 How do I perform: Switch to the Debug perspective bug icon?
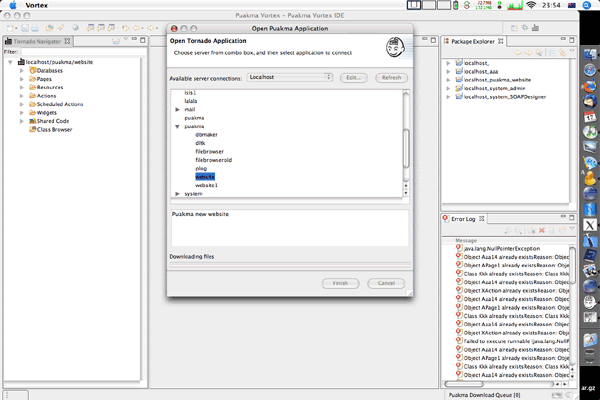coord(525,28)
